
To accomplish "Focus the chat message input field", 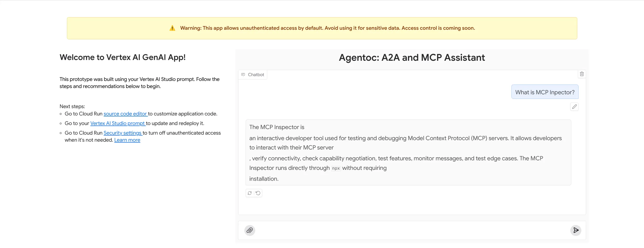I will click(412, 230).
